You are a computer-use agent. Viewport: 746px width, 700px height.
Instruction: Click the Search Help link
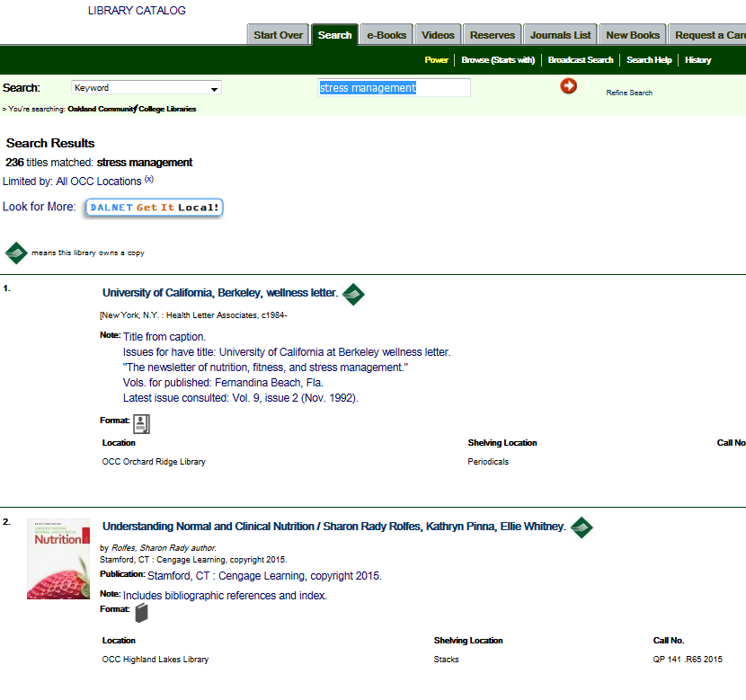click(648, 59)
